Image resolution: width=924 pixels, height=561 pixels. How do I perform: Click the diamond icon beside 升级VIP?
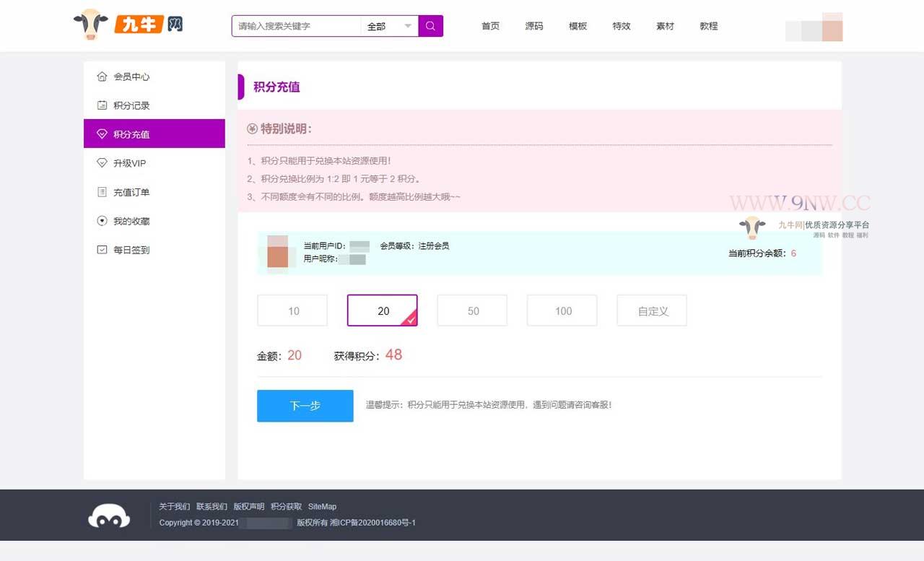tap(102, 162)
